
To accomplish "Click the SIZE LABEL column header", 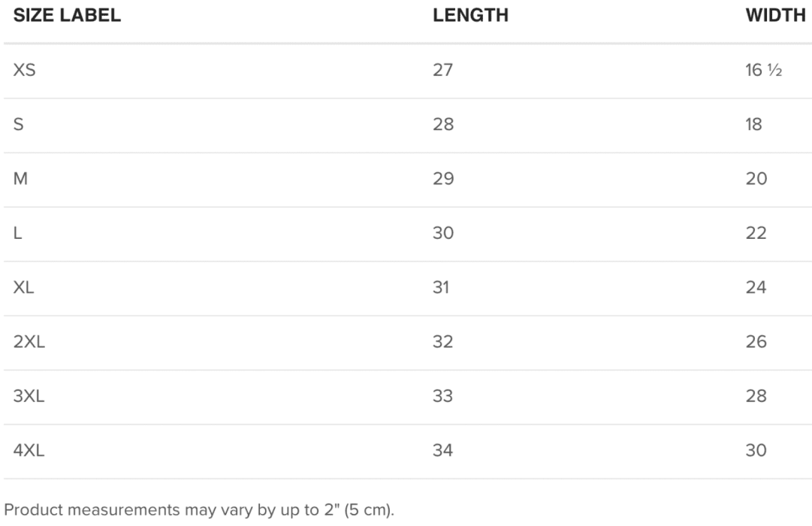I will (67, 16).
